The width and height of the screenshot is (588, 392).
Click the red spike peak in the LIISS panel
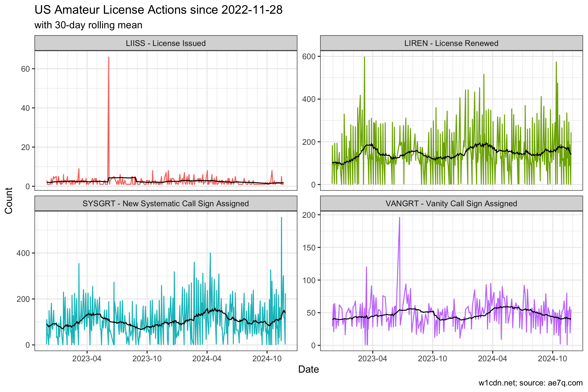click(108, 57)
